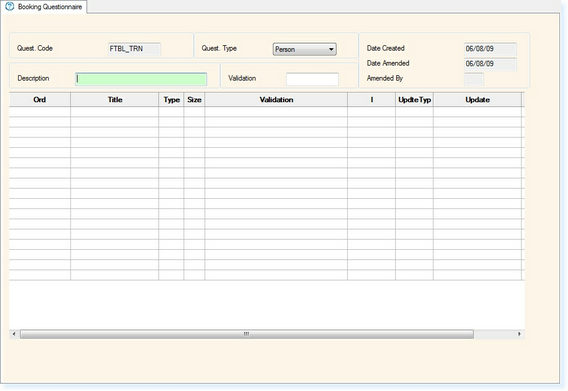The height and width of the screenshot is (391, 568).
Task: Click the Update column header
Action: (477, 100)
